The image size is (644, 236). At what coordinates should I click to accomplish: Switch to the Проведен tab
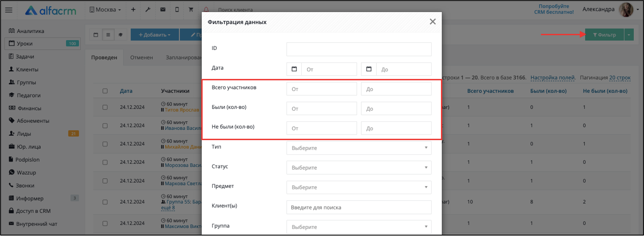pos(104,58)
